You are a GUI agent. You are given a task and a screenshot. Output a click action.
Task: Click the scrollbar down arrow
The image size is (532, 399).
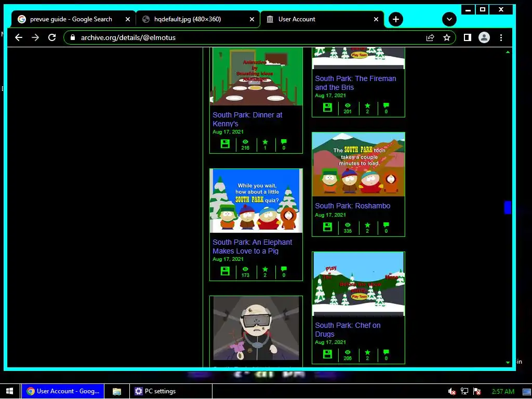pos(508,362)
